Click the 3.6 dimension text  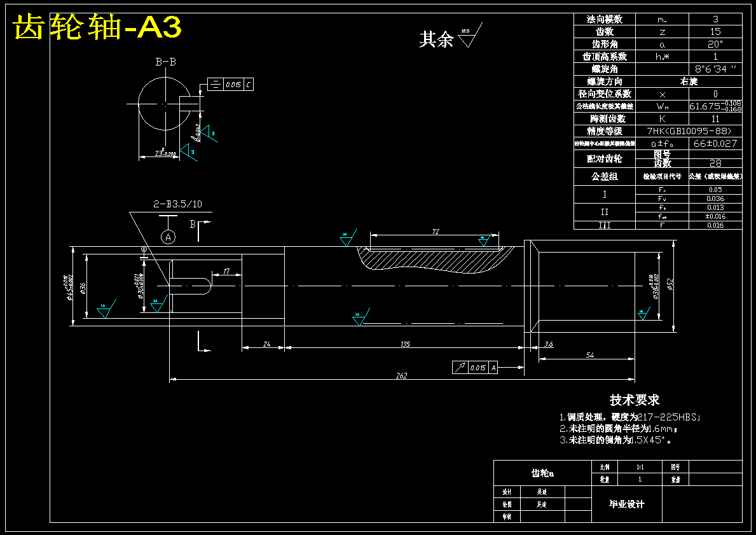tap(549, 344)
